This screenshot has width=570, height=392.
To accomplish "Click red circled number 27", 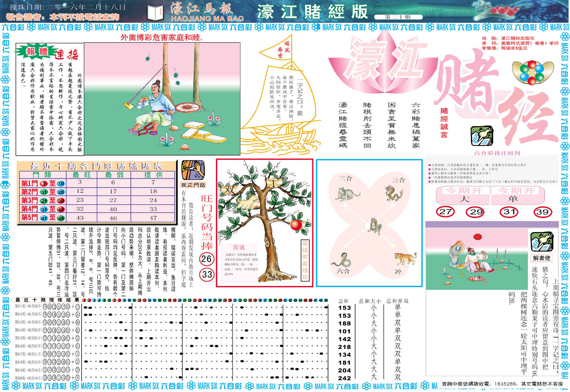I will coord(445,212).
